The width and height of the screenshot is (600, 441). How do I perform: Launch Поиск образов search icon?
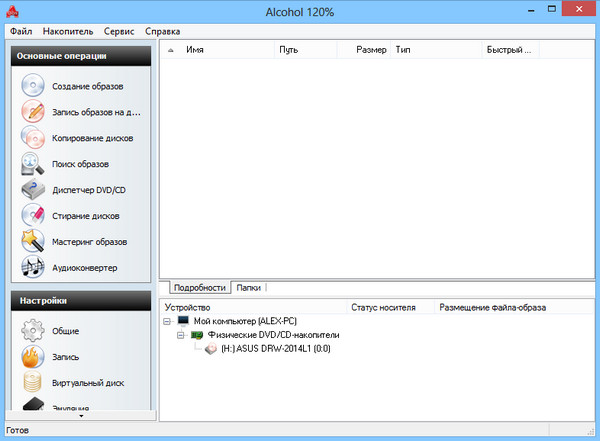point(34,164)
